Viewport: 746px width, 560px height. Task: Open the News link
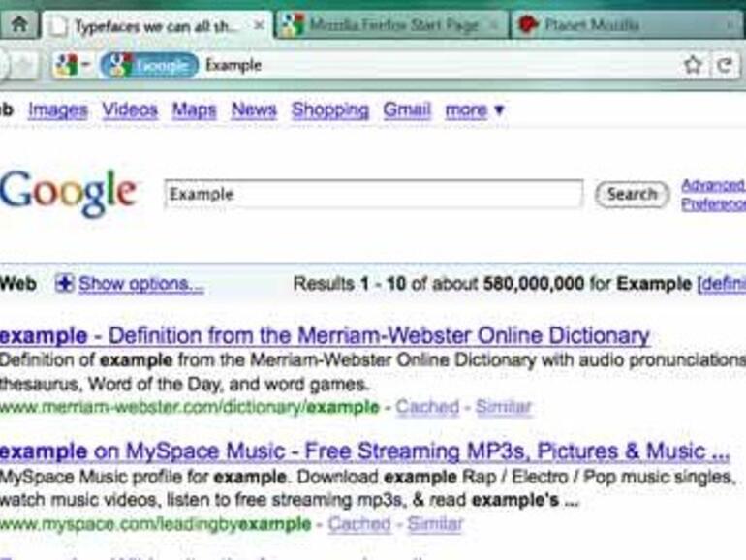coord(254,109)
